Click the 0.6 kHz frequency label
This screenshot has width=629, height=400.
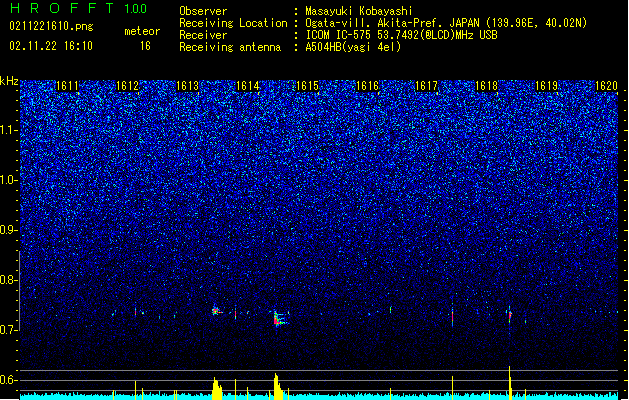coord(9,380)
